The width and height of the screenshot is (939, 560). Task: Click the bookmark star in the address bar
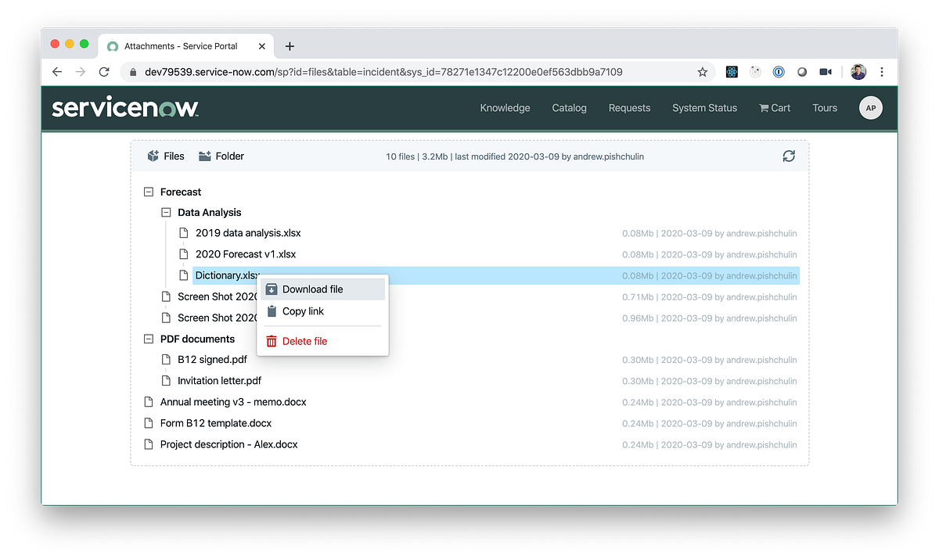[x=702, y=71]
